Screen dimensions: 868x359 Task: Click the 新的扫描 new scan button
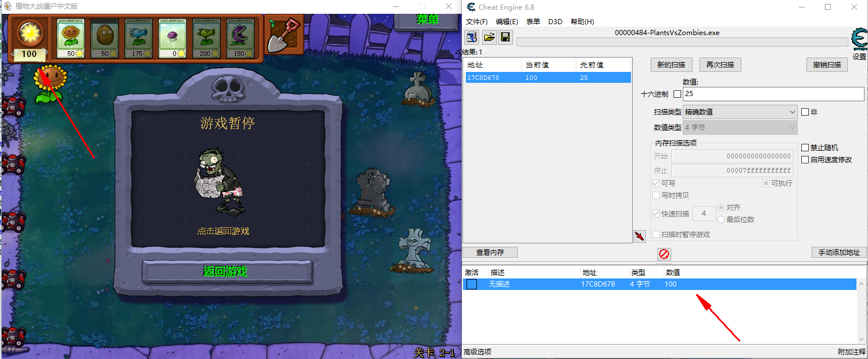pos(671,64)
